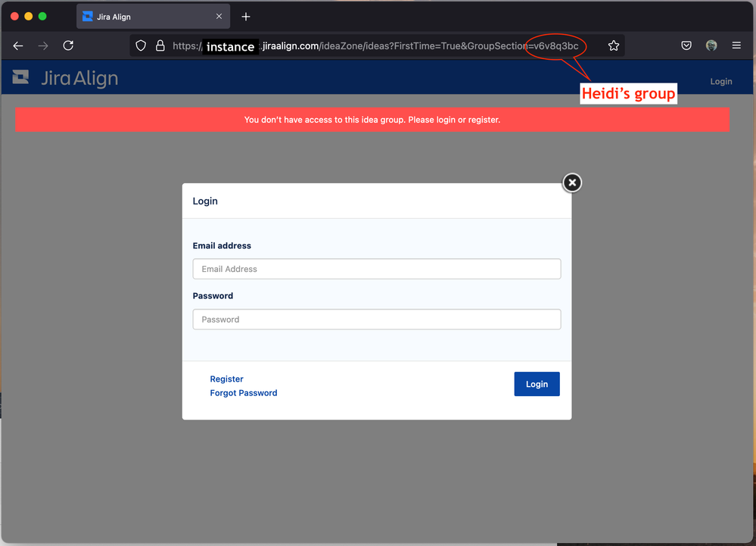Close the Jira Align browser tab
The image size is (756, 546).
[x=219, y=17]
